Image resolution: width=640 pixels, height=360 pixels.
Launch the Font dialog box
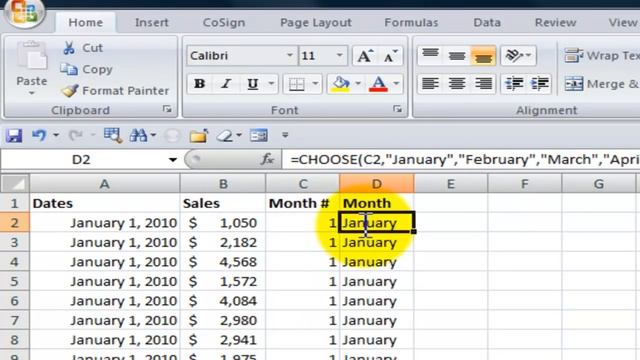(397, 109)
